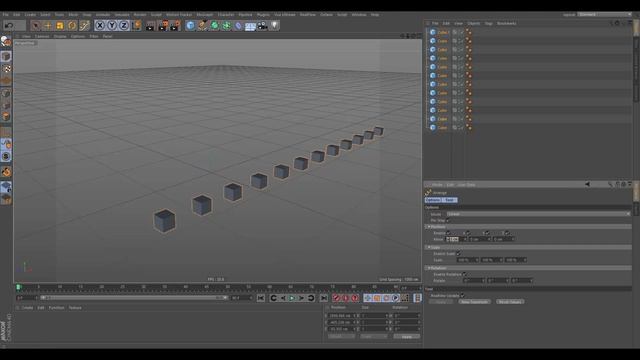Click the Reset Values button
Image resolution: width=640 pixels, height=360 pixels.
point(510,302)
